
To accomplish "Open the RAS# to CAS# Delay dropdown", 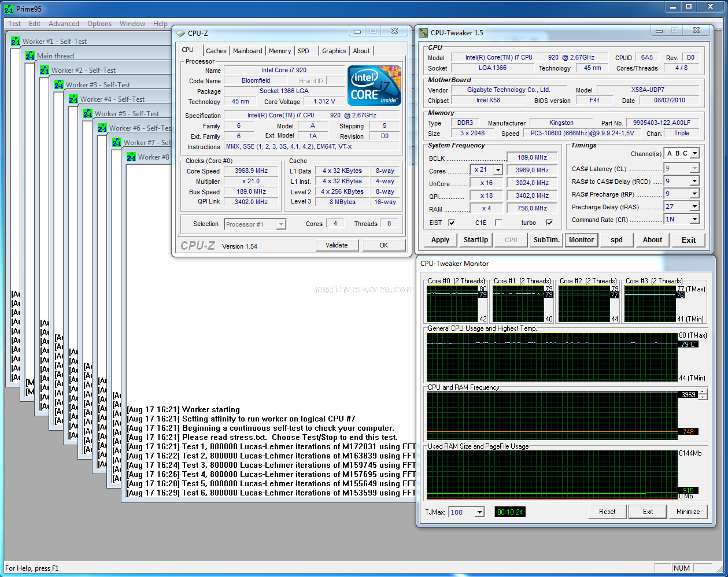I will point(695,181).
